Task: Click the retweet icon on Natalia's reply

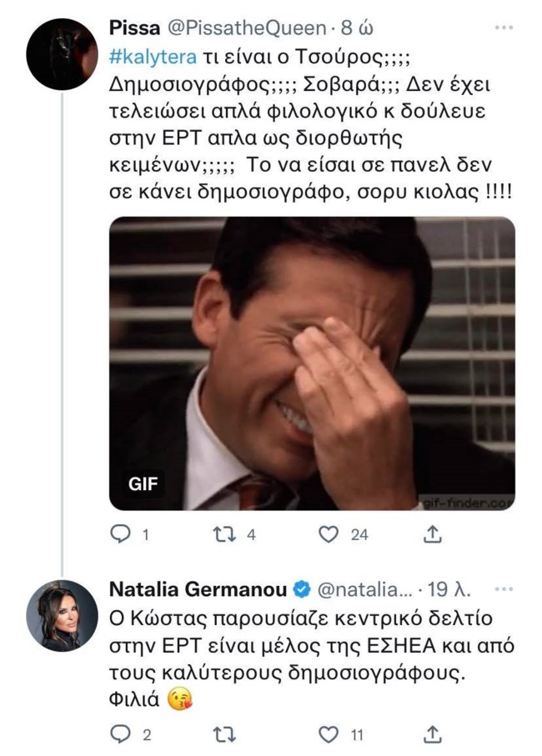Action: pyautogui.click(x=224, y=733)
